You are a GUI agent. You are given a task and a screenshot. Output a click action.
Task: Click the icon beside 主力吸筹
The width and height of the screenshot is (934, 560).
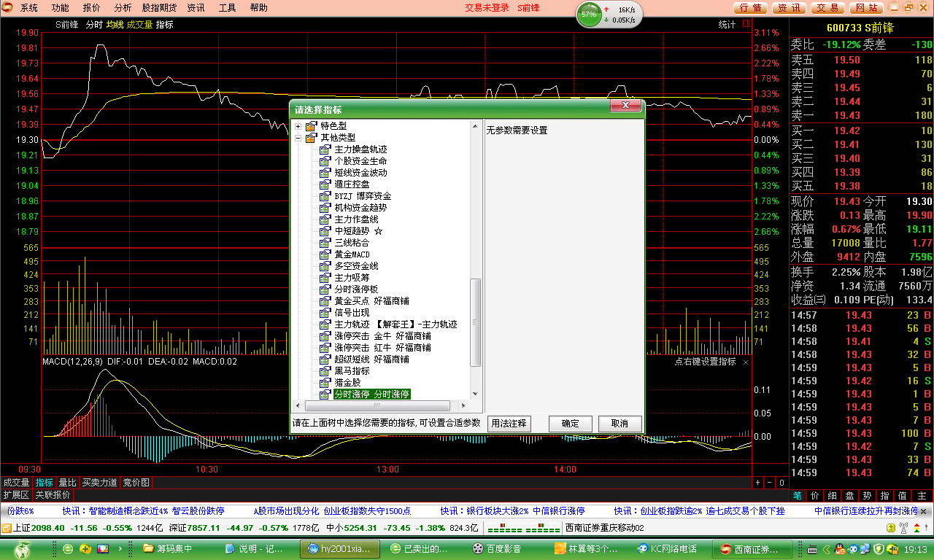325,278
